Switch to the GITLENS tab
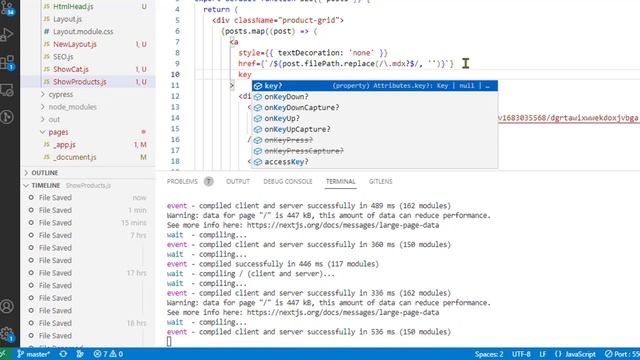 380,182
